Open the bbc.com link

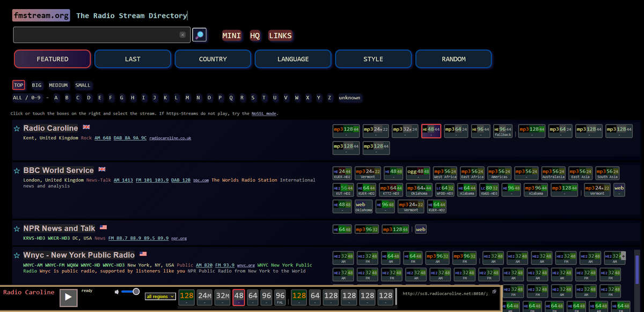(201, 180)
